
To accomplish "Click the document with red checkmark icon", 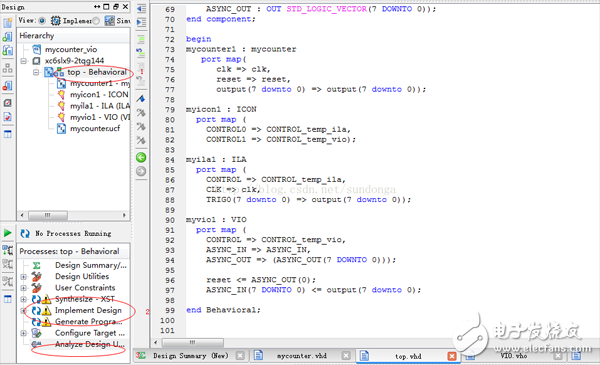I will click(8, 117).
